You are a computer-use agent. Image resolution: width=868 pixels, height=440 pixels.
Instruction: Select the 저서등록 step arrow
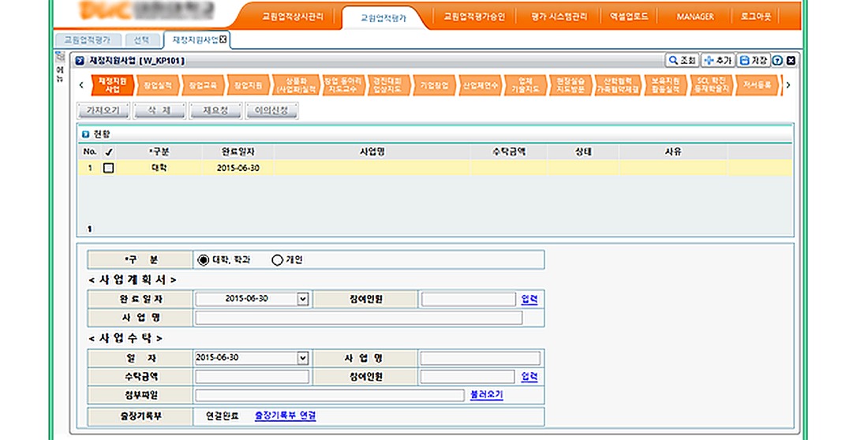(x=757, y=85)
